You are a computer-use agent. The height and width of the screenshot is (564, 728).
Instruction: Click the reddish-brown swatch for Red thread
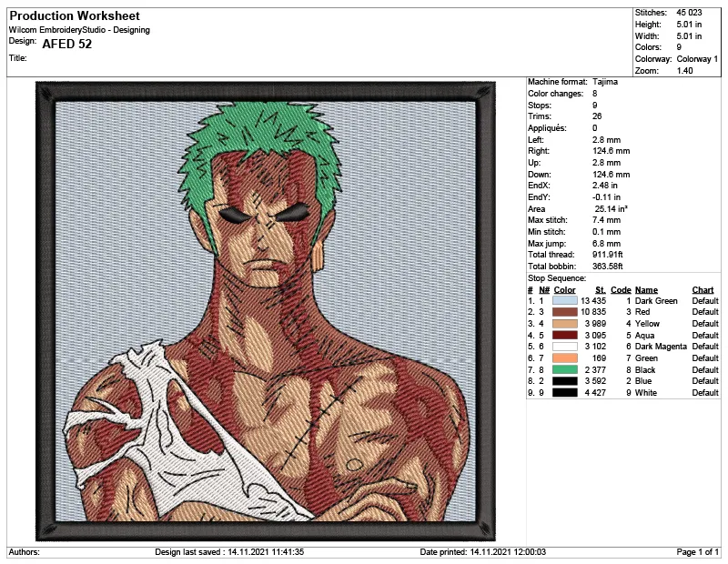(x=564, y=312)
